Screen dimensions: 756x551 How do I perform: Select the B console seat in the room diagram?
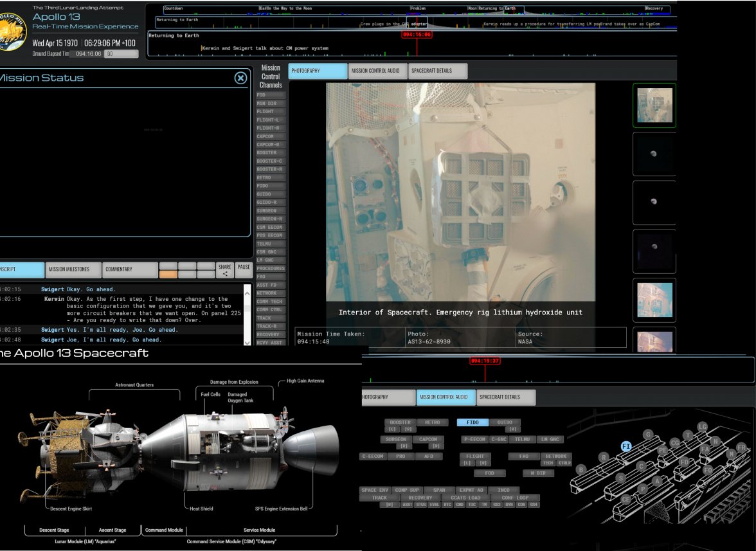(x=581, y=469)
